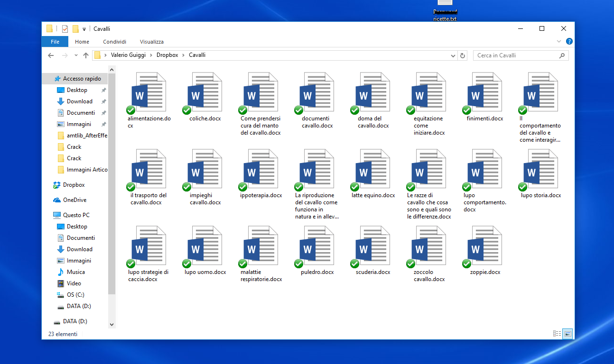
Task: Open address bar history dropdown
Action: pos(453,55)
